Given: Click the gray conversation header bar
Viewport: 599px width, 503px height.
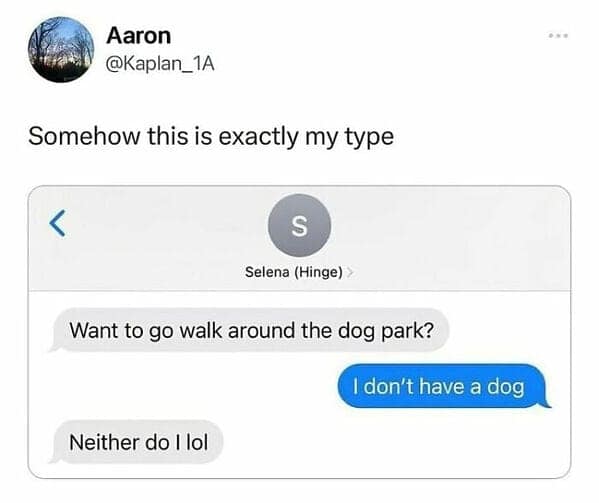Looking at the screenshot, I should click(300, 238).
